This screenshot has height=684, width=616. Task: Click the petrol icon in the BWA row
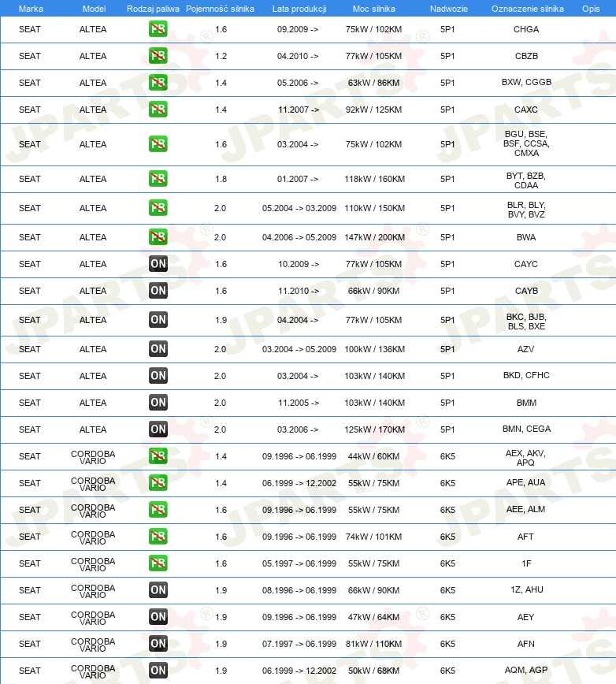click(158, 237)
